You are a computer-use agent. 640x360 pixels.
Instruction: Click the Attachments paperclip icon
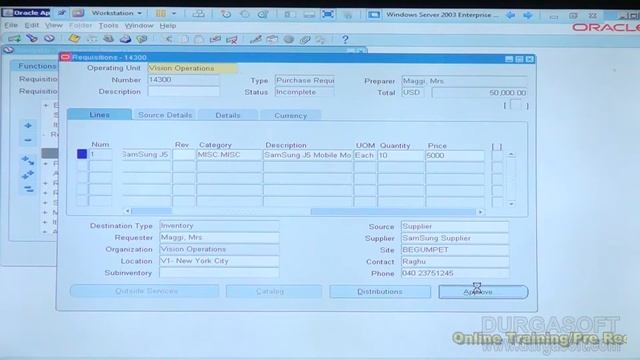pyautogui.click(x=305, y=39)
